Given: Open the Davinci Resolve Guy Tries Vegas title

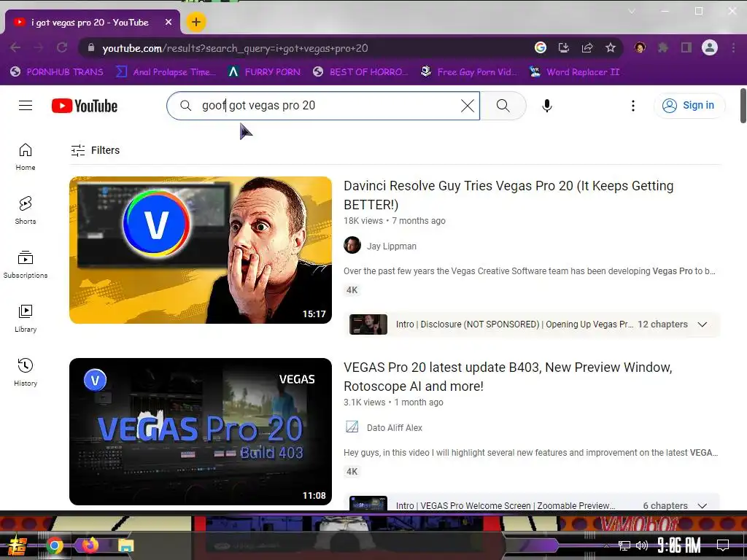Looking at the screenshot, I should 508,195.
